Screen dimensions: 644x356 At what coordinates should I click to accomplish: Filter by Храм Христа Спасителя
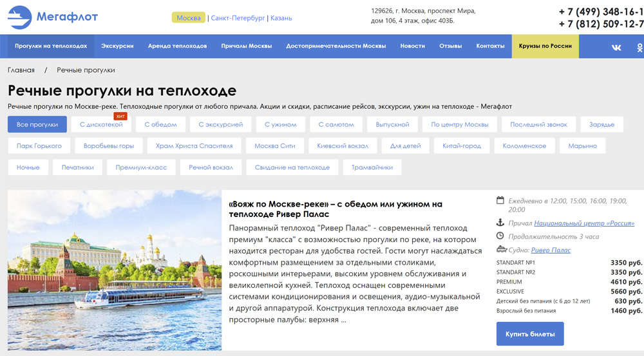[194, 145]
